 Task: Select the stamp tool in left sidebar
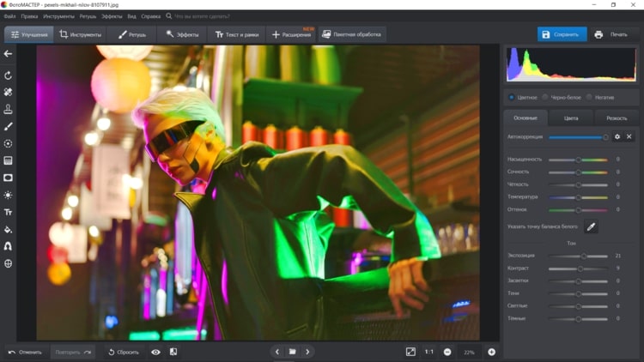[x=9, y=109]
